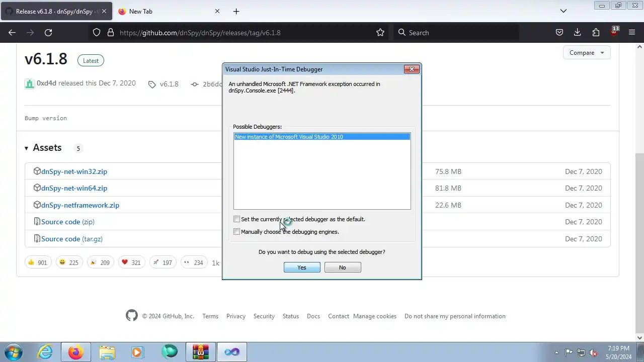Screen dimensions: 644x362
Task: Open the Compare dropdown
Action: pos(587,53)
